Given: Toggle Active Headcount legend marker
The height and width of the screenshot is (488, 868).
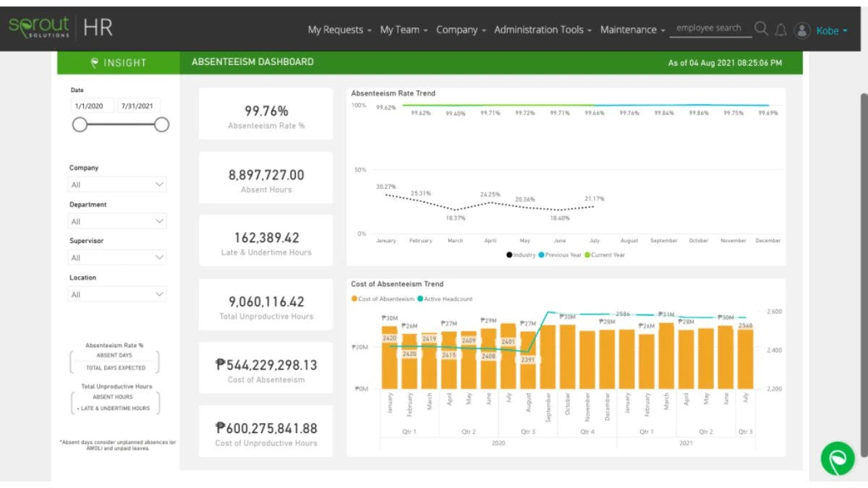Looking at the screenshot, I should (420, 299).
